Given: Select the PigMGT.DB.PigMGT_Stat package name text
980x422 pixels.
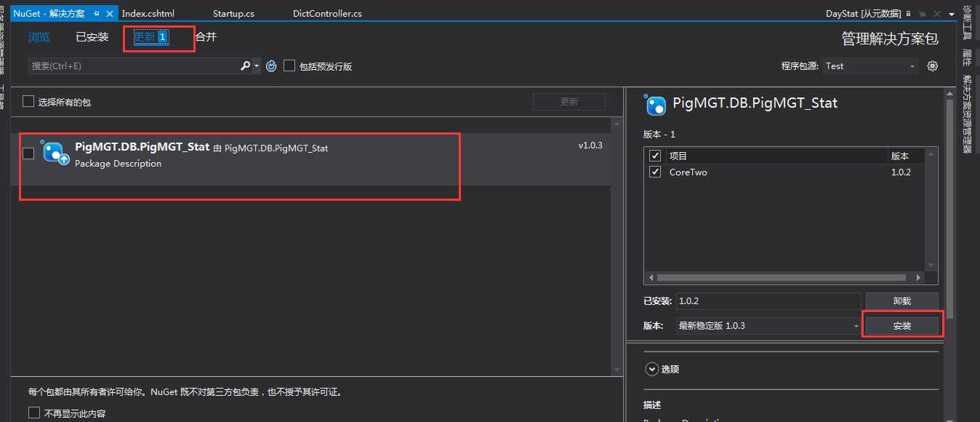Looking at the screenshot, I should pos(142,146).
